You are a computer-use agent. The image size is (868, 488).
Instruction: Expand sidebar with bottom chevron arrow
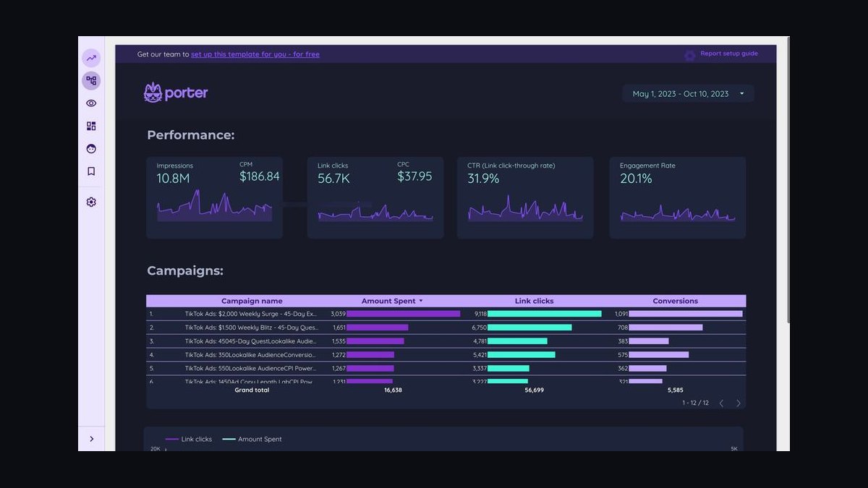coord(91,439)
